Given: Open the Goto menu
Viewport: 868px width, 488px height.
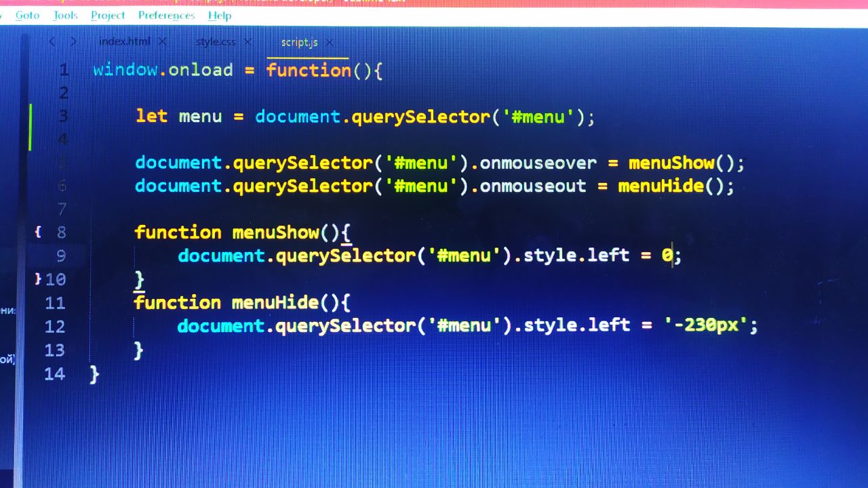Looking at the screenshot, I should [27, 15].
